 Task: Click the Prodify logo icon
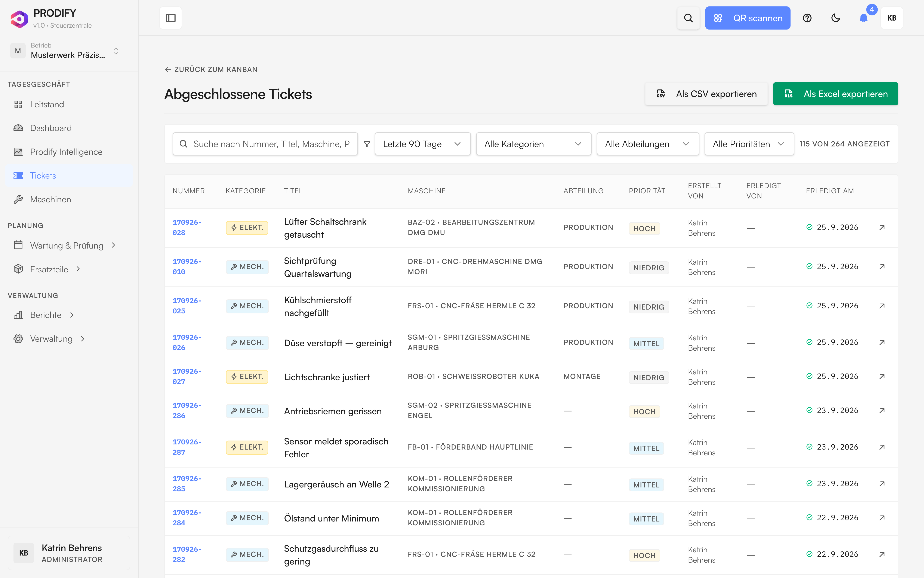(19, 19)
